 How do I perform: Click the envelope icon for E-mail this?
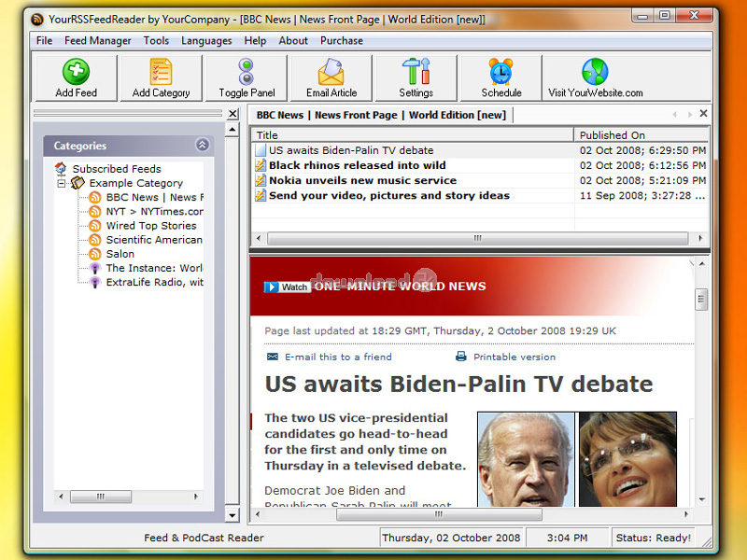[x=273, y=357]
